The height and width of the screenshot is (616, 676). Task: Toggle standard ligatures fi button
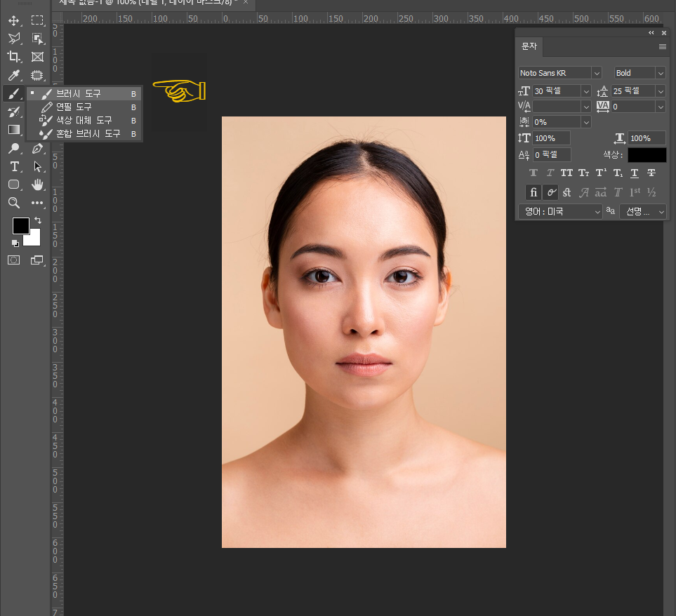pyautogui.click(x=533, y=192)
